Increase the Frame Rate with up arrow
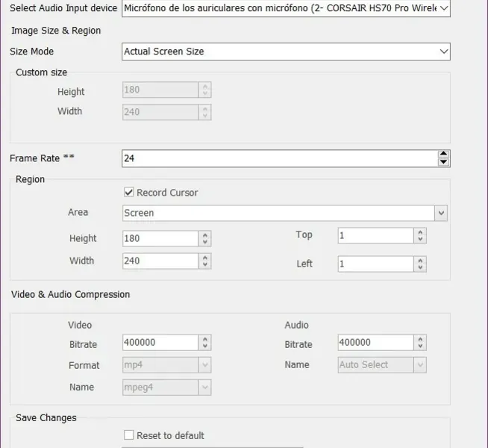 443,155
